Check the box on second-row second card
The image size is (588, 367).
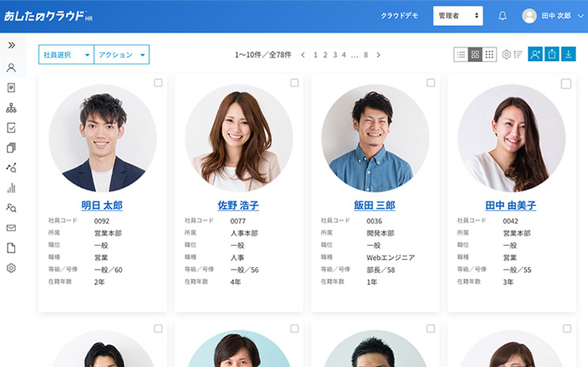[294, 328]
